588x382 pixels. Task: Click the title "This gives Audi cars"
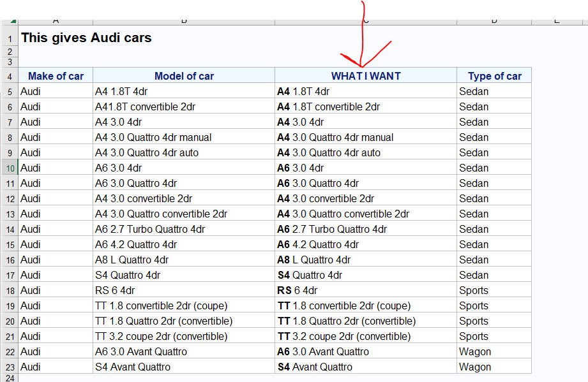pos(87,38)
